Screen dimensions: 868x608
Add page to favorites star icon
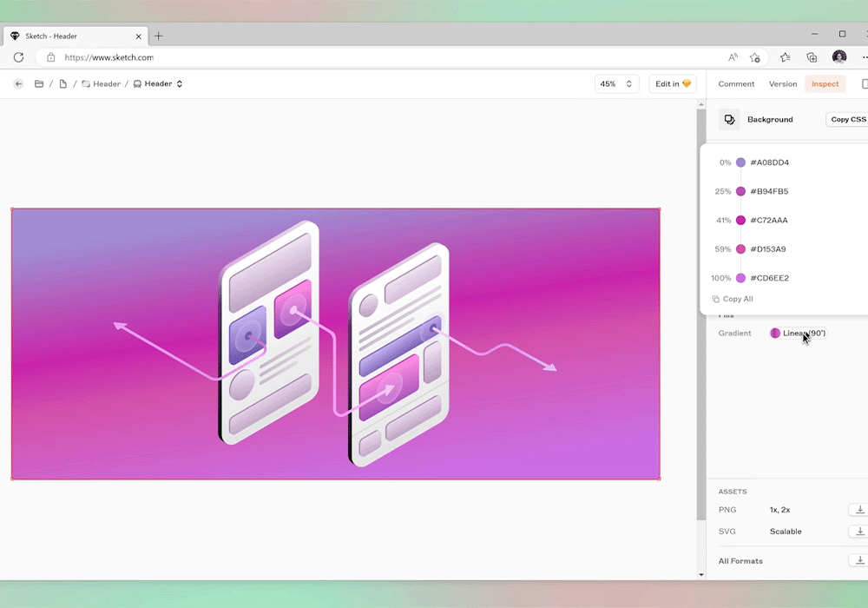pyautogui.click(x=754, y=57)
